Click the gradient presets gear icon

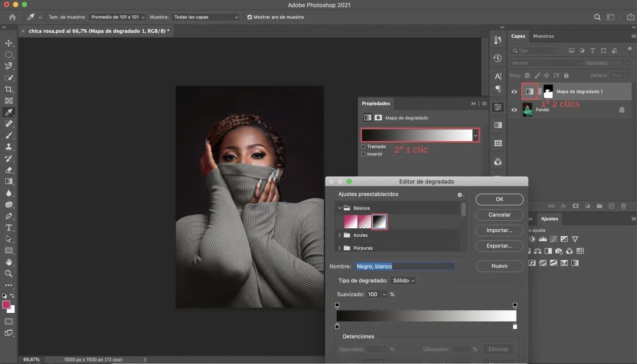pyautogui.click(x=460, y=195)
